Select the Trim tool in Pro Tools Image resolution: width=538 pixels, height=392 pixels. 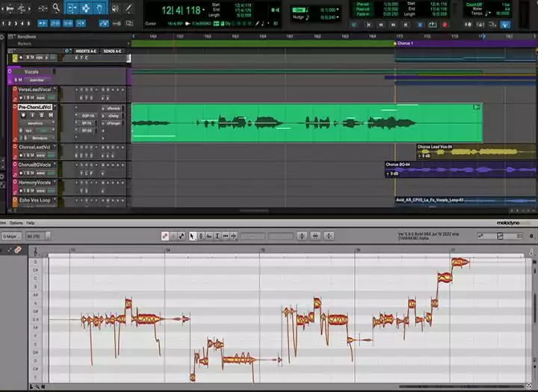[x=72, y=8]
